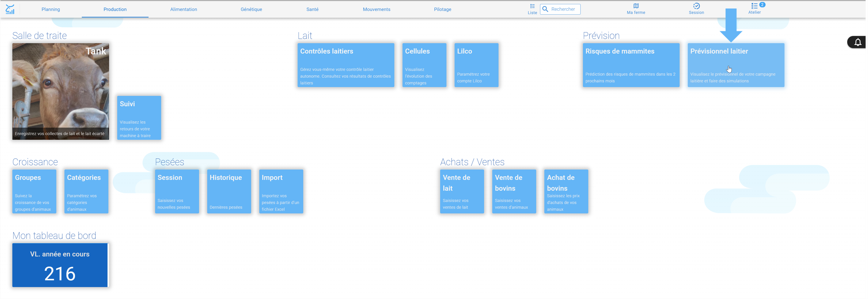Open the Vente de lait tile
Viewport: 868px width, 299px height.
point(462,192)
